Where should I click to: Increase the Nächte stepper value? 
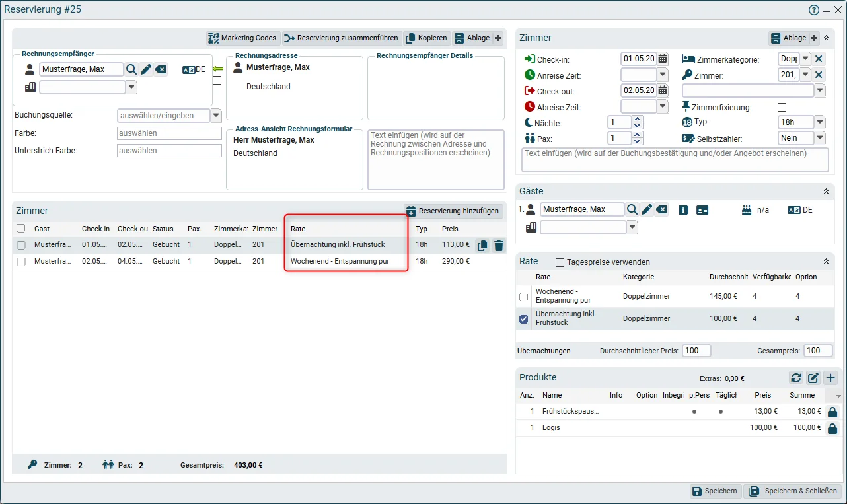[x=638, y=120]
